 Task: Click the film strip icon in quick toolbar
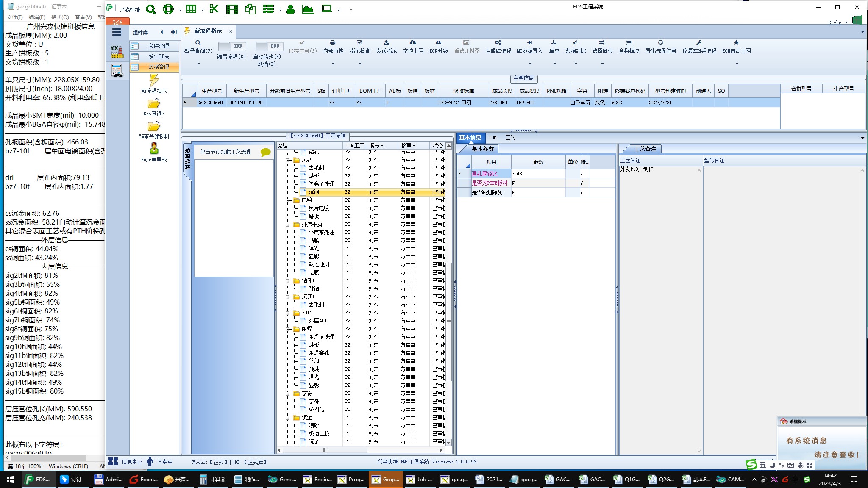click(x=232, y=9)
